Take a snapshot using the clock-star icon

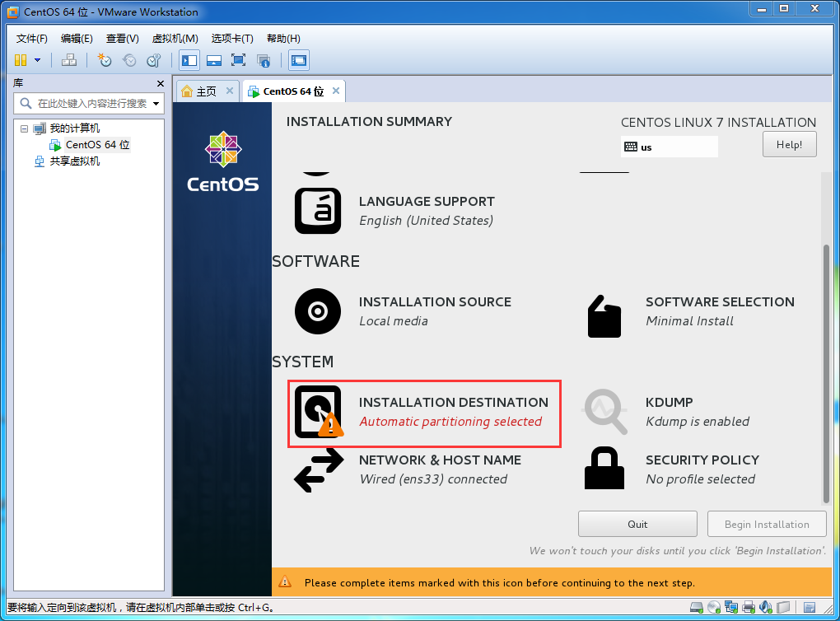click(x=105, y=60)
